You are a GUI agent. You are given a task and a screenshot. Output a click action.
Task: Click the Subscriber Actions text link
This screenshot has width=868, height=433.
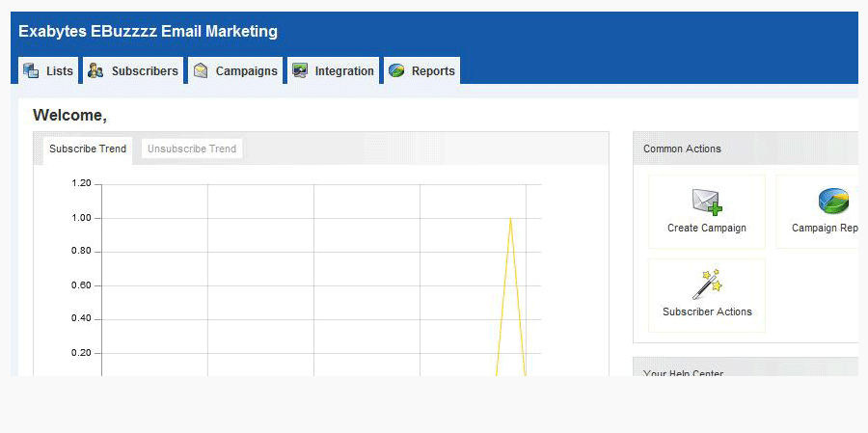click(x=707, y=312)
